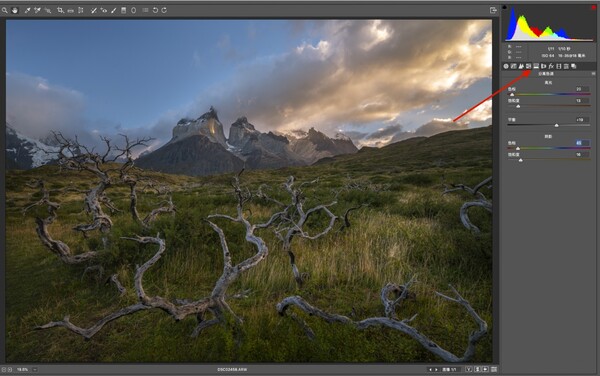600x376 pixels.
Task: Cycle before/after preview views
Action: coord(469,369)
